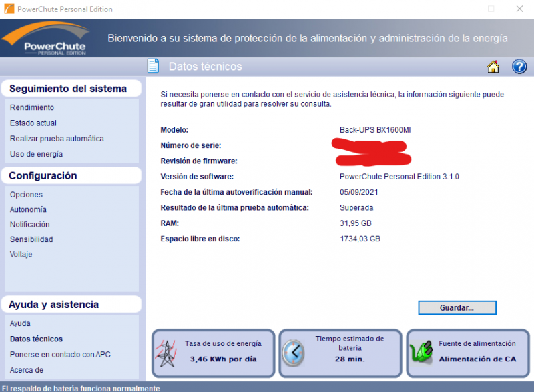Open help via question mark icon
Viewport: 534px width, 392px height.
(519, 67)
